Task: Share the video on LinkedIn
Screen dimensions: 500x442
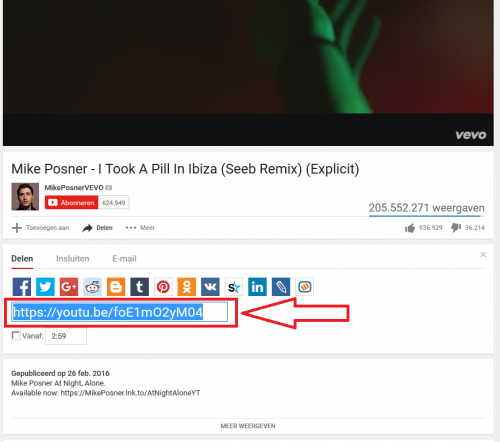Action: click(257, 287)
